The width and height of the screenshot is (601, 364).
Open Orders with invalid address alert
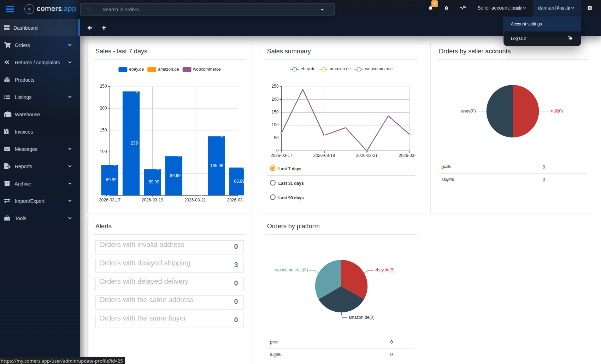tap(169, 247)
